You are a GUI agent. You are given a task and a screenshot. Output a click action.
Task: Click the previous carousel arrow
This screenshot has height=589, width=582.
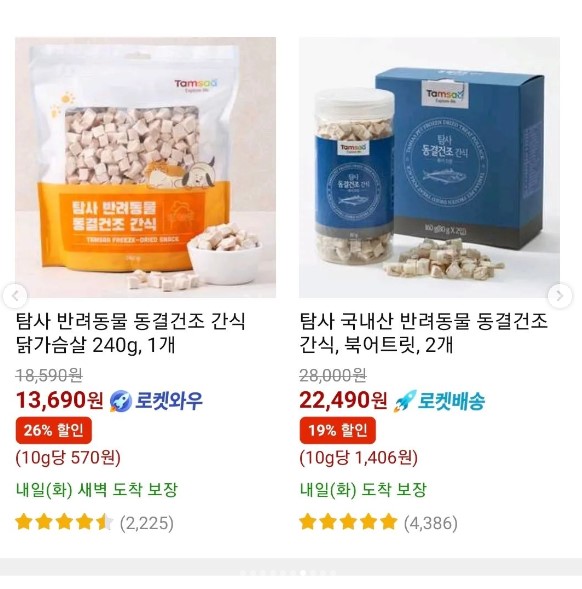[x=15, y=296]
